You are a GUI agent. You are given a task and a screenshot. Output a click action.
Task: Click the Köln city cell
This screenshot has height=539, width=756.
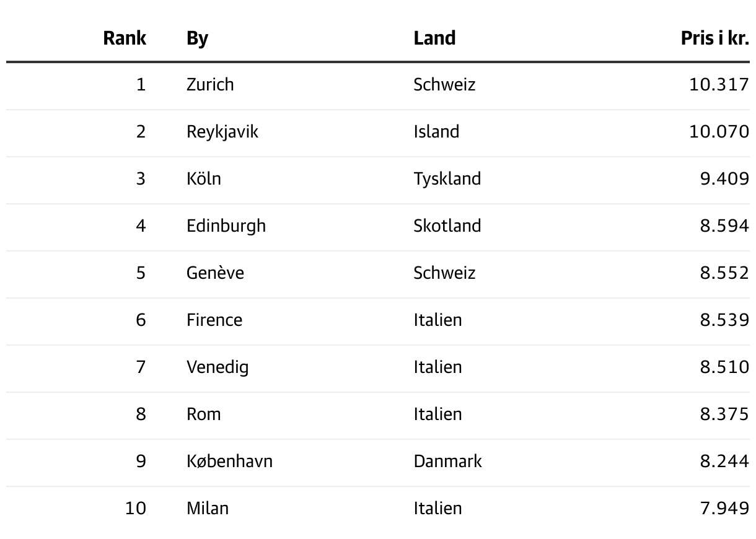coord(203,178)
